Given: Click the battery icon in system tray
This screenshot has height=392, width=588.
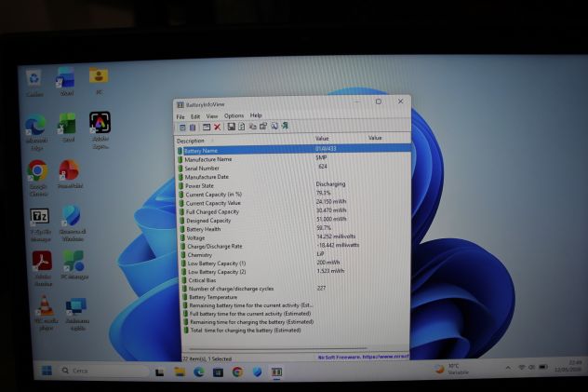Looking at the screenshot, I should tap(543, 367).
